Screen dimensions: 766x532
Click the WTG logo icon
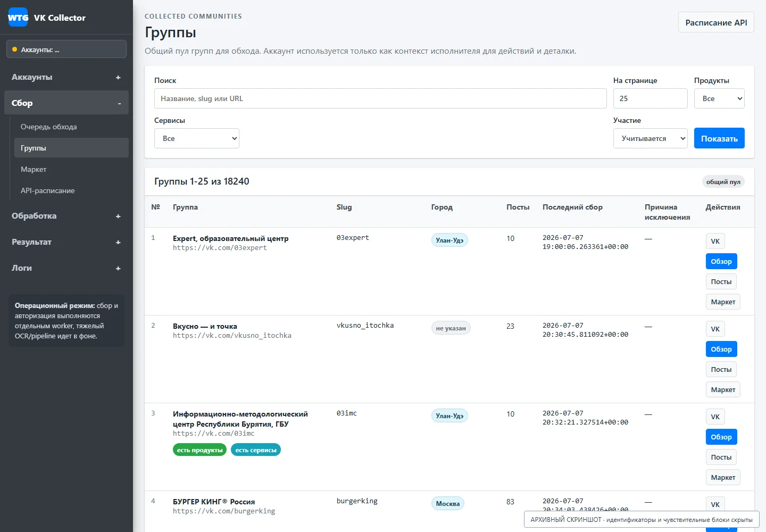18,18
